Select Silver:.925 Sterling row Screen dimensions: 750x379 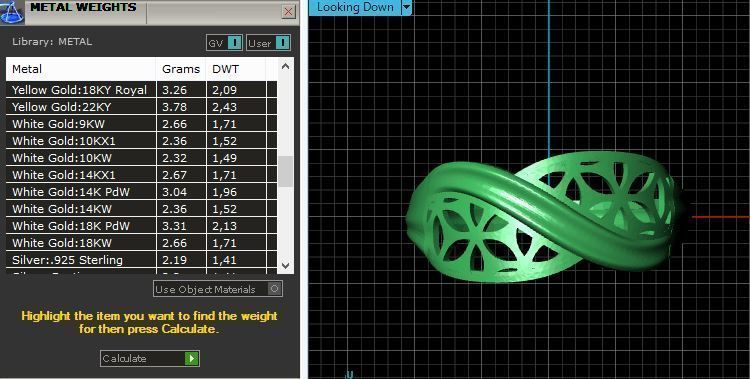pyautogui.click(x=142, y=260)
